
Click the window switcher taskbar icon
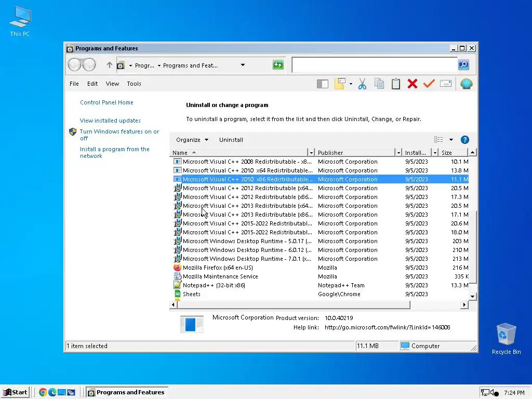[71, 392]
